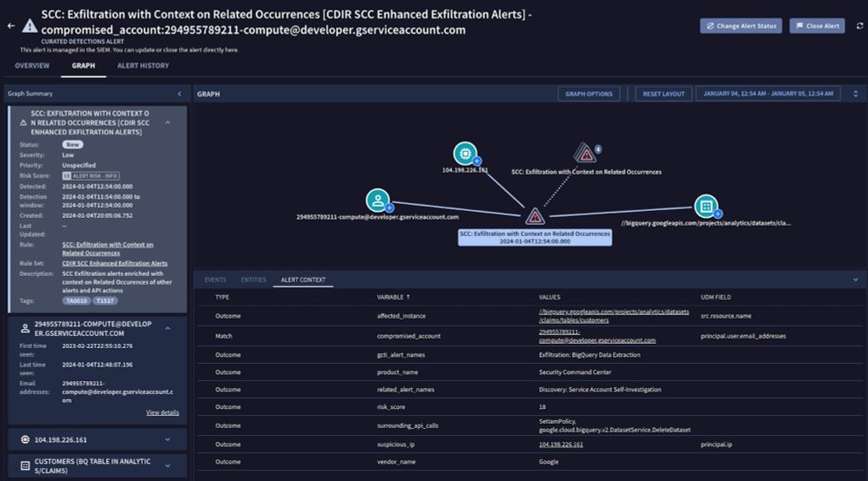Click the Close Alert button
The height and width of the screenshot is (481, 868).
[817, 26]
